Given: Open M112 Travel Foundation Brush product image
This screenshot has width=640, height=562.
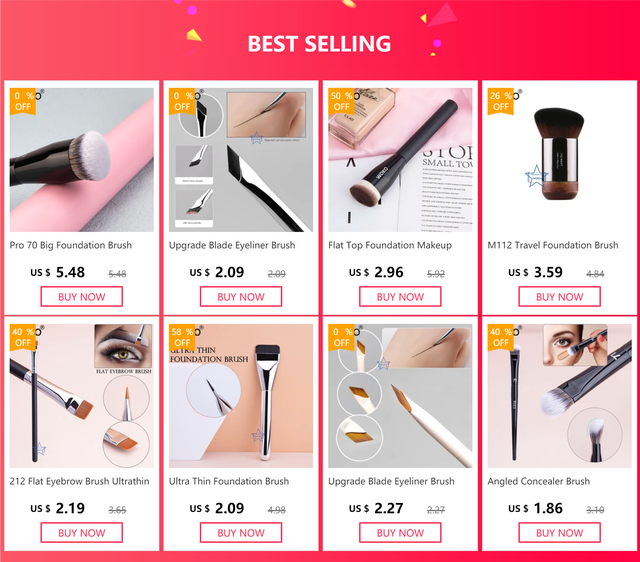Looking at the screenshot, I should (x=560, y=160).
